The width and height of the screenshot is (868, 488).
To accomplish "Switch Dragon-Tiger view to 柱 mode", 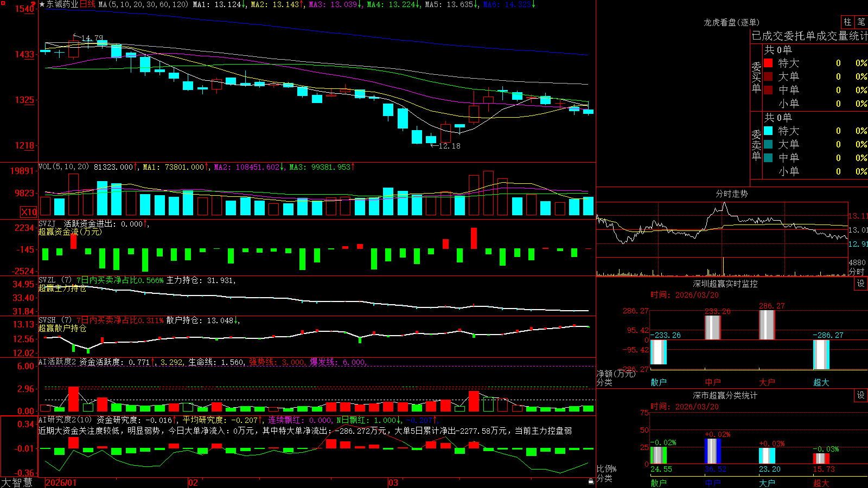I will coord(847,22).
